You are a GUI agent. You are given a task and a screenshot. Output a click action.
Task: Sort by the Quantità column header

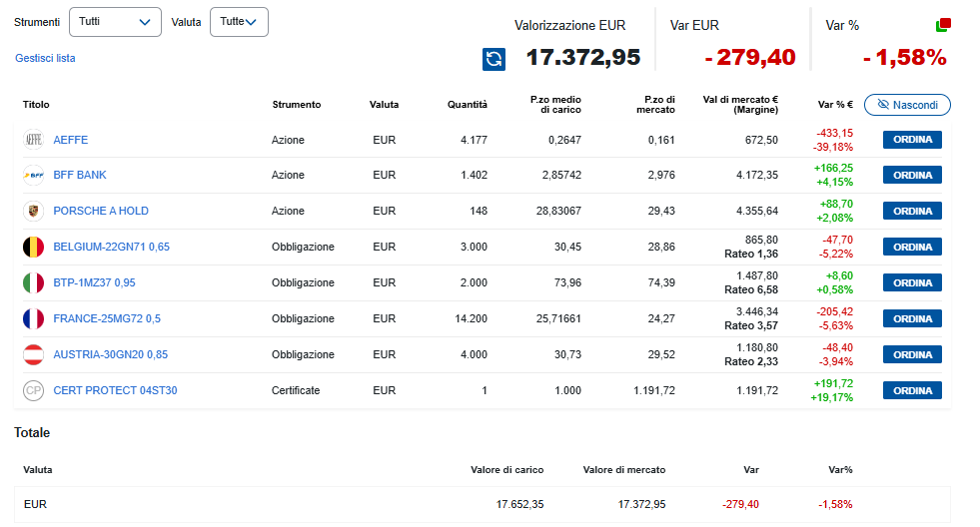click(x=467, y=104)
